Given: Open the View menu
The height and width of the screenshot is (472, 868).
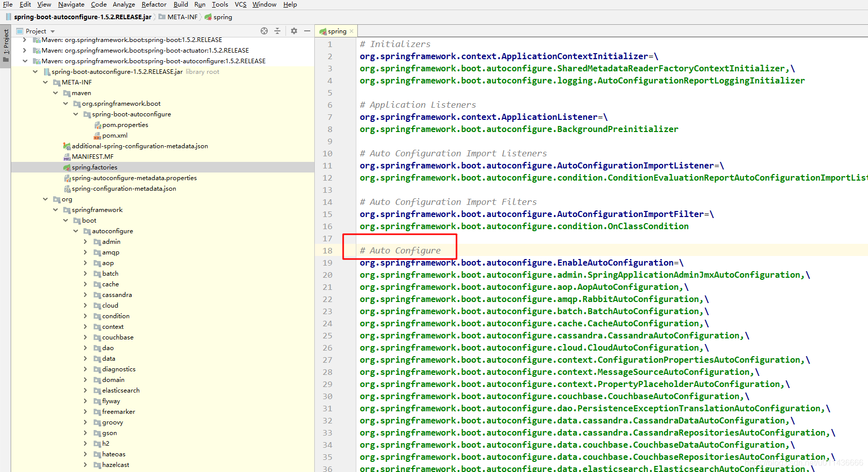Looking at the screenshot, I should coord(44,5).
